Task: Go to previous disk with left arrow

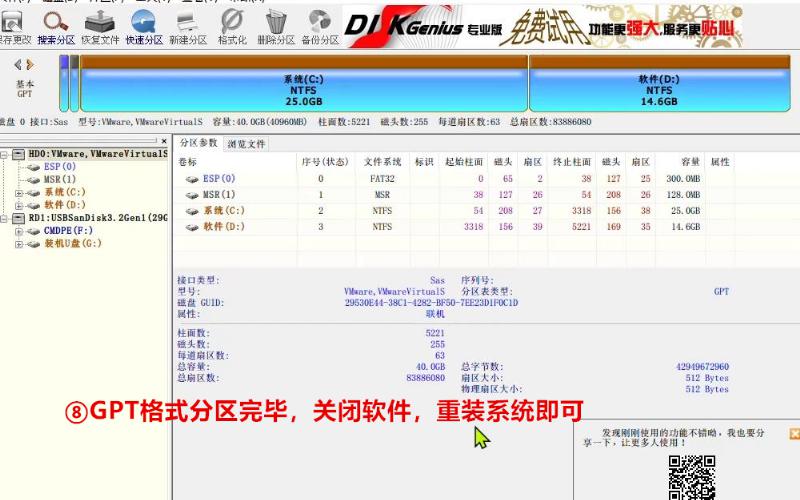Action: point(18,65)
